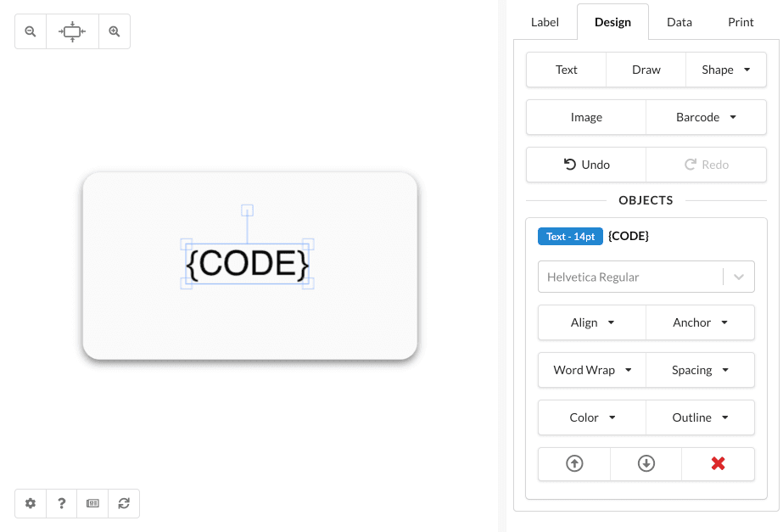The image size is (783, 532).
Task: Fit the label to the view
Action: point(72,31)
